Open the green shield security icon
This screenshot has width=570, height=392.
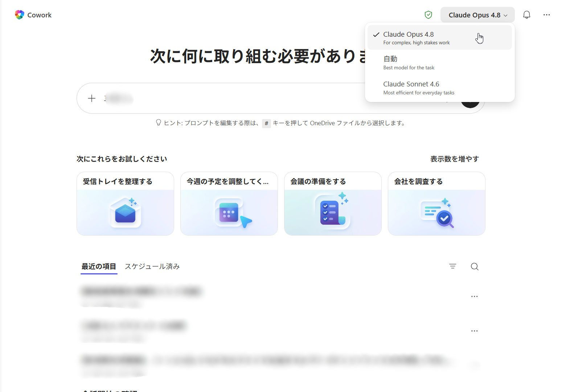(428, 15)
